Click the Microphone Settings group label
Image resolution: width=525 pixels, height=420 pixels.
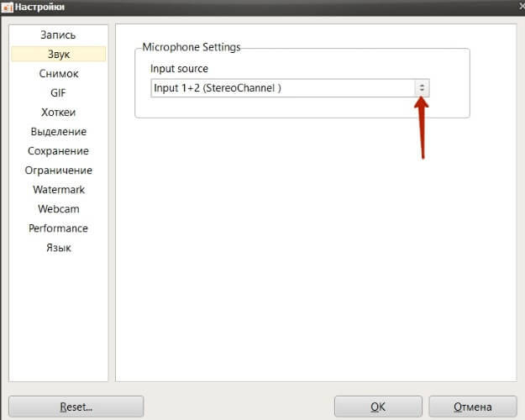192,47
